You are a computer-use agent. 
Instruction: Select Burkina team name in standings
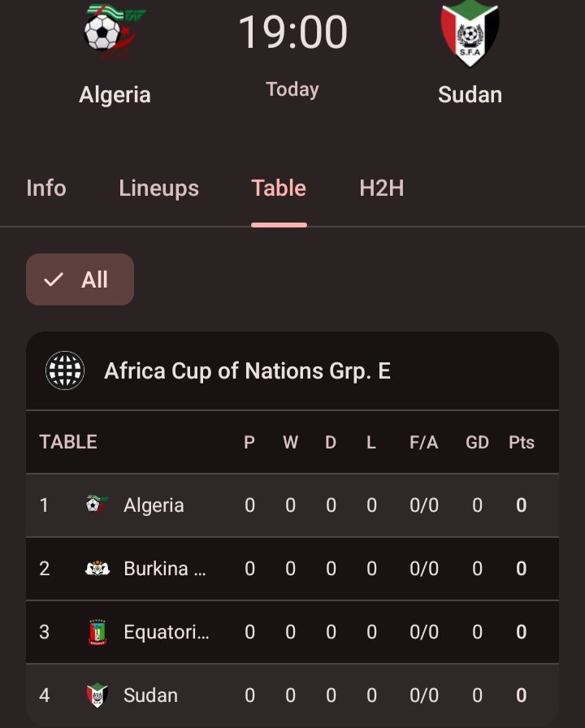(164, 568)
